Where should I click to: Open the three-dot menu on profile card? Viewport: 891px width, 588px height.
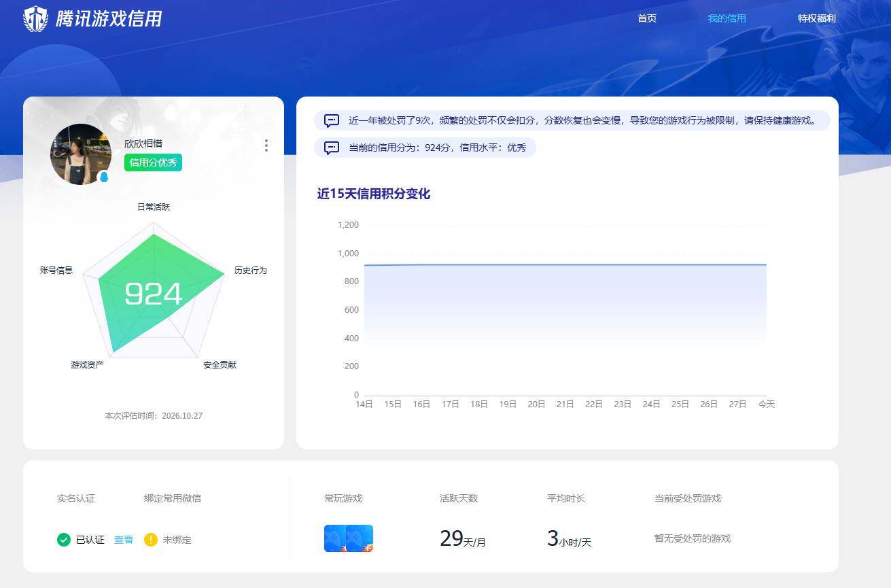266,145
